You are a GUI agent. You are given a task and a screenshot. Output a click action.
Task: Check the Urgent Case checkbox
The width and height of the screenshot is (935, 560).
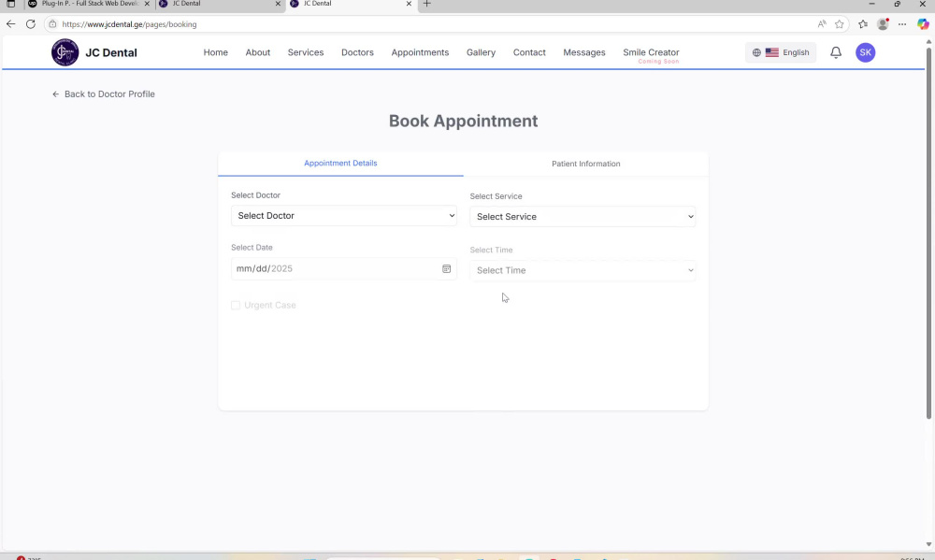236,306
